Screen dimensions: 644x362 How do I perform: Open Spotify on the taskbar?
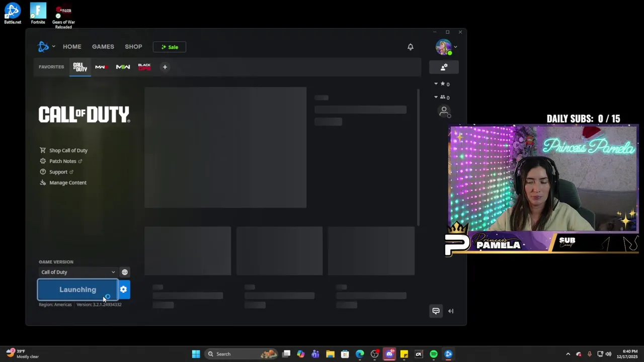(x=434, y=354)
